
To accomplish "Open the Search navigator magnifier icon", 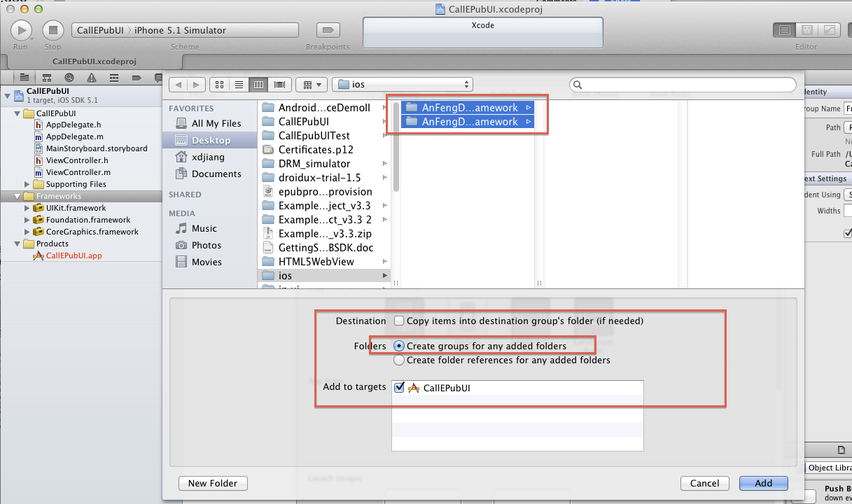I will click(x=69, y=77).
